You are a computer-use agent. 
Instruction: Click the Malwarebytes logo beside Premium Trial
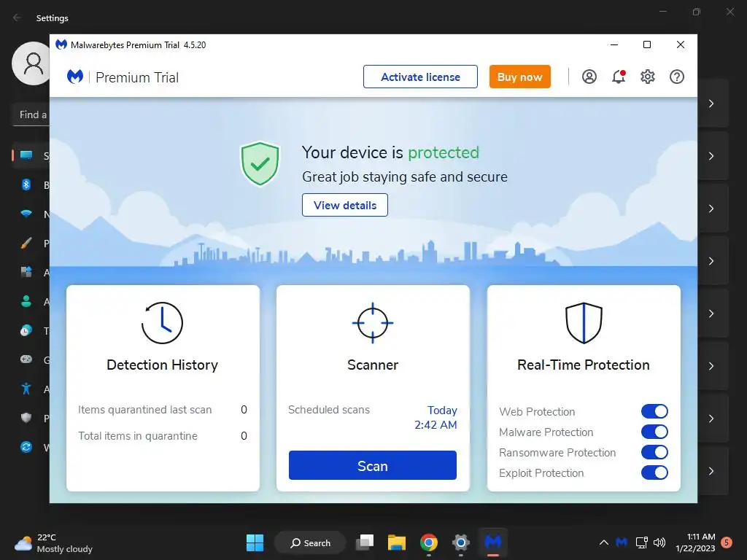pos(75,76)
